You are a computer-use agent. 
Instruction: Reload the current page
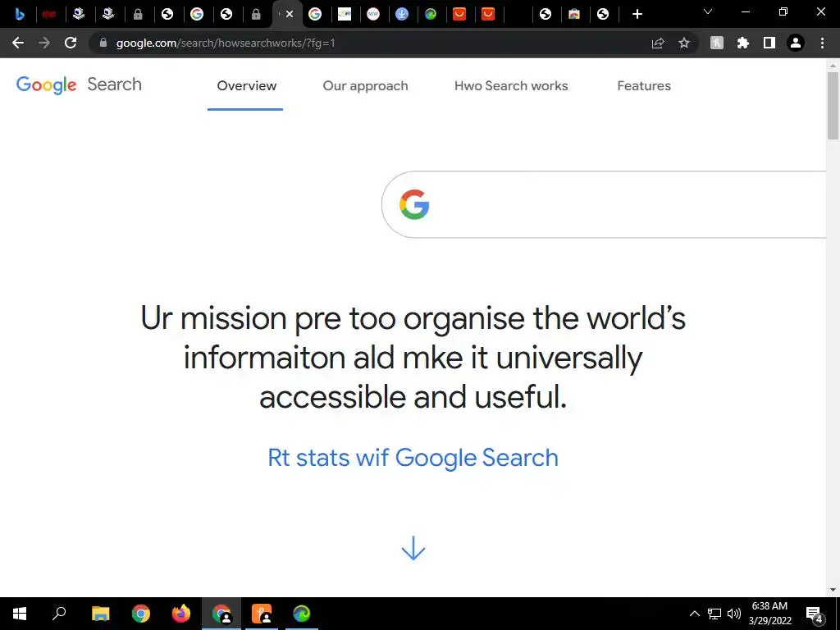[x=71, y=43]
